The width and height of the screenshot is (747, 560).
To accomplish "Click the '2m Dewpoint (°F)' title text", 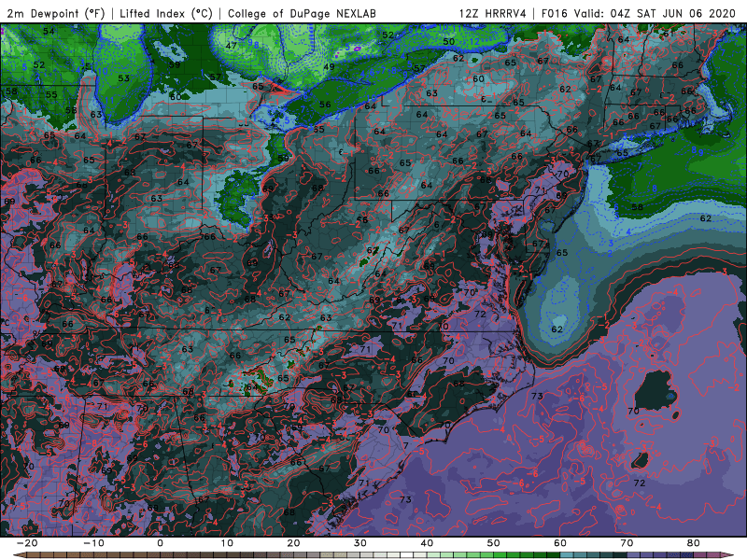I will pyautogui.click(x=56, y=13).
